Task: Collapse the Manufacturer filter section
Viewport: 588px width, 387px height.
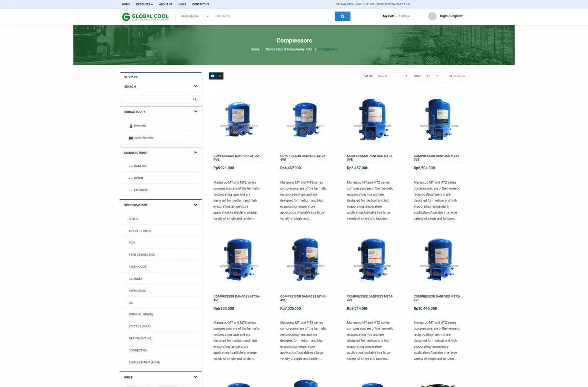Action: point(195,152)
